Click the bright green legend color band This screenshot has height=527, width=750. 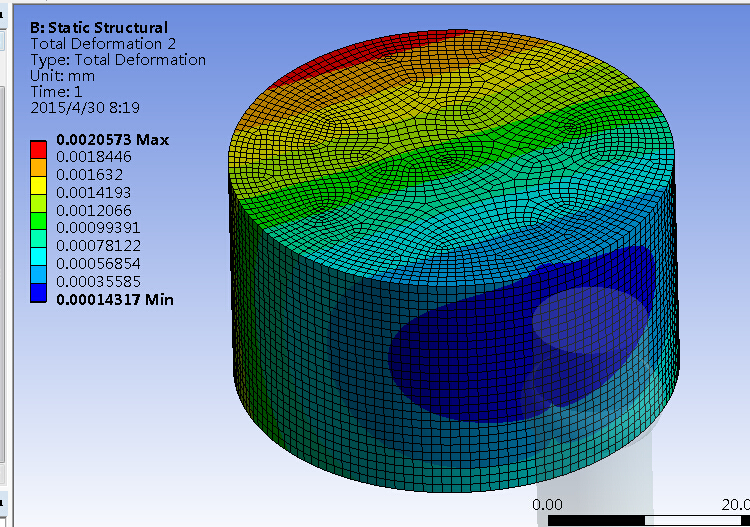[38, 221]
